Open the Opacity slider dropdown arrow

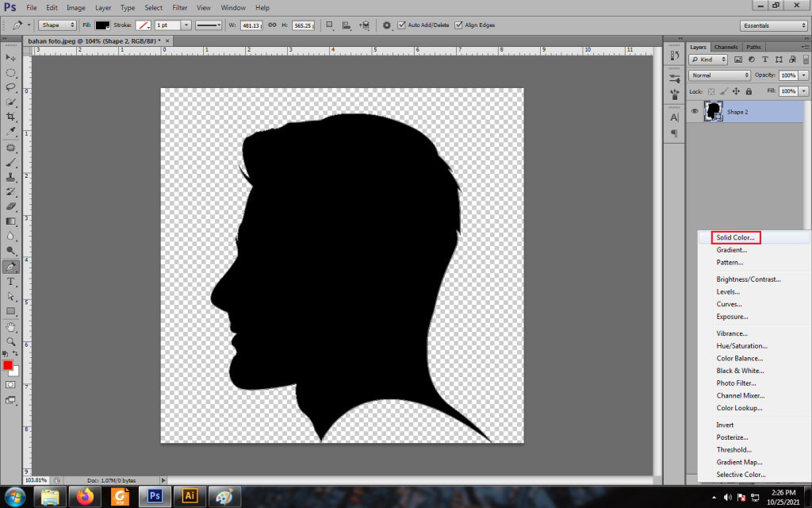(x=804, y=75)
